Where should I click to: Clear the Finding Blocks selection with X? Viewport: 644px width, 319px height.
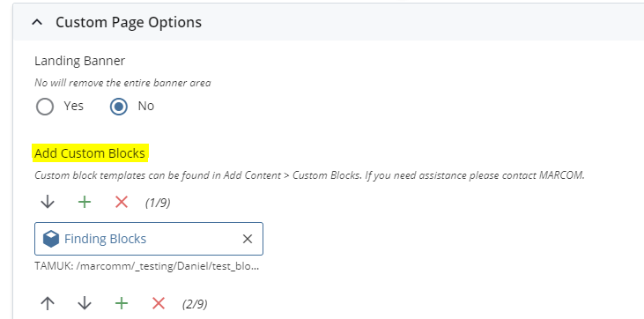248,239
